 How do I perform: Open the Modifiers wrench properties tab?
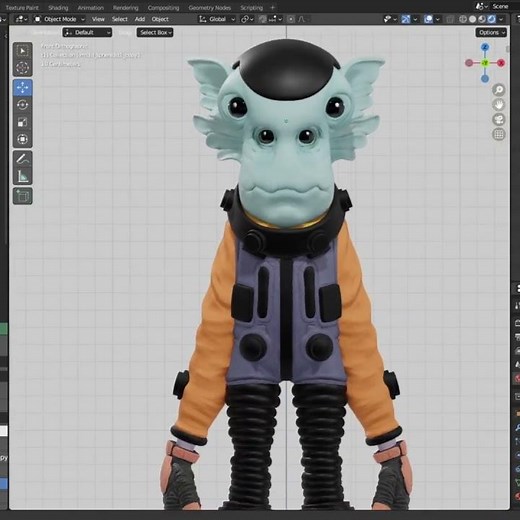517,427
